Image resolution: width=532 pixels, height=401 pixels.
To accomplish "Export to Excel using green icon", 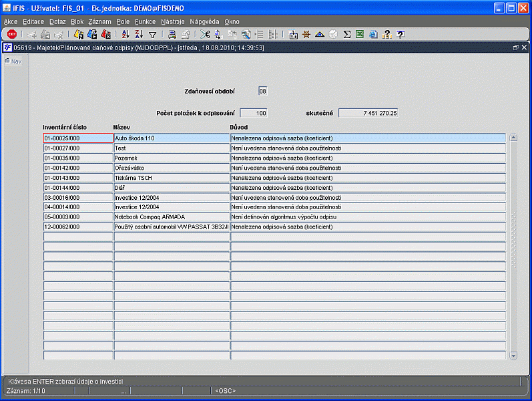I will (360, 34).
